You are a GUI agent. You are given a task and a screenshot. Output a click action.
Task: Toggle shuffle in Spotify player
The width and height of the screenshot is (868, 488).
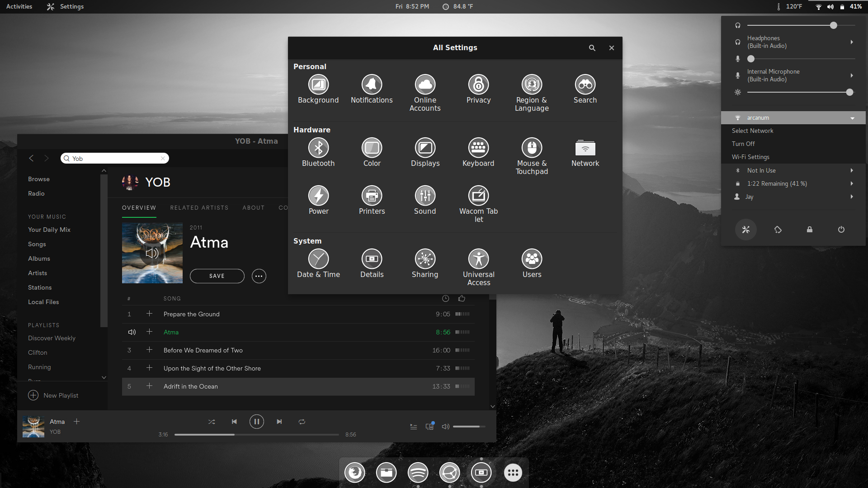pos(211,422)
